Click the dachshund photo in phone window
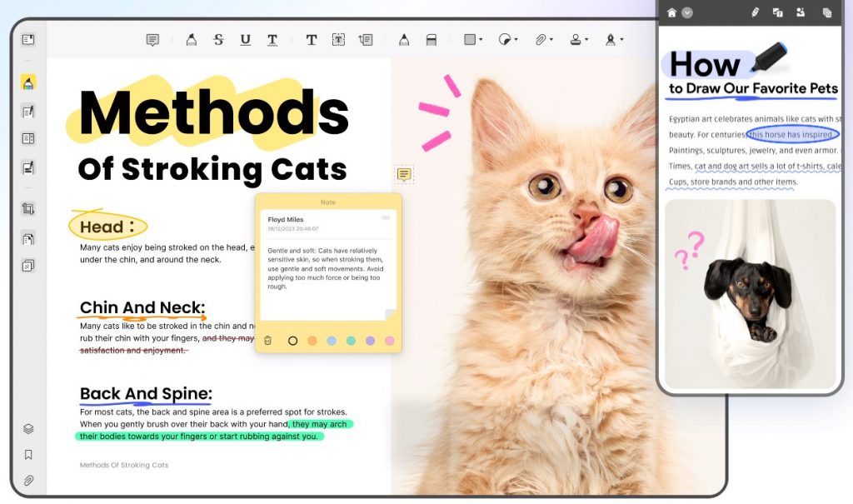Image resolution: width=853 pixels, height=504 pixels. (751, 294)
